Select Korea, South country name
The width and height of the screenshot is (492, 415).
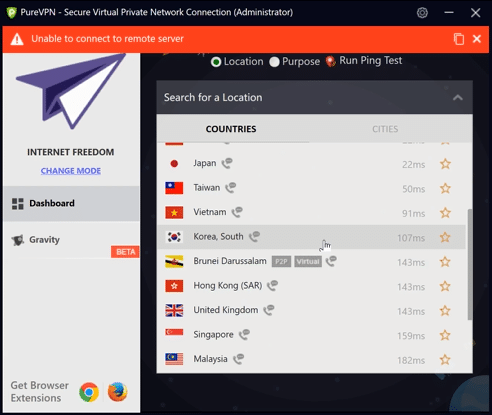[x=218, y=237]
